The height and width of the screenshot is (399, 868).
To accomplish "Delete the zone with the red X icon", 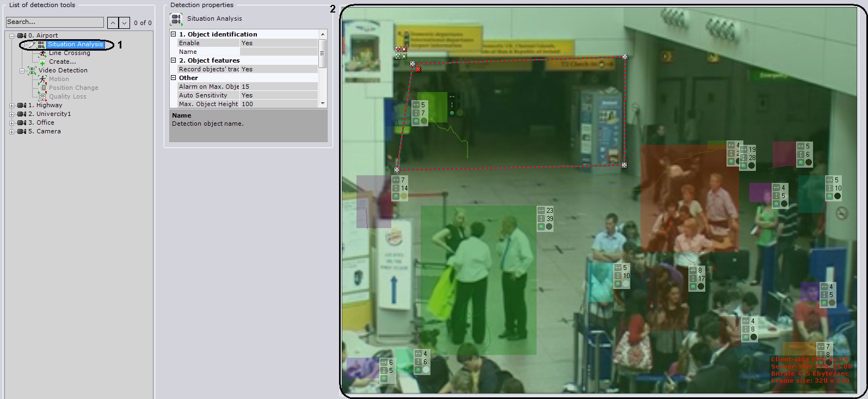I will click(x=418, y=69).
